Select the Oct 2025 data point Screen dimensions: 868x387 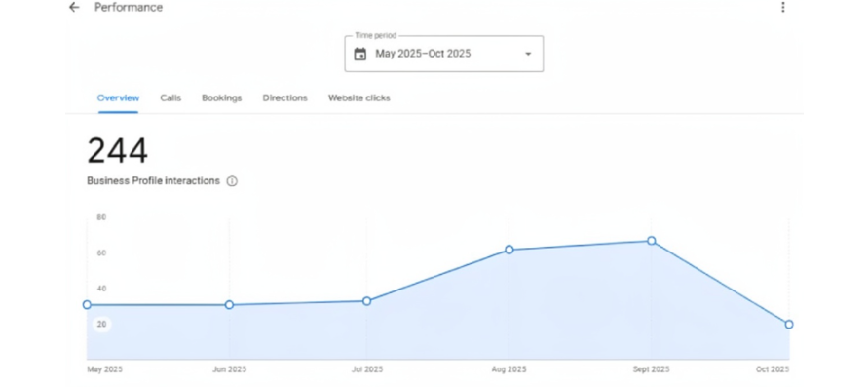(789, 325)
